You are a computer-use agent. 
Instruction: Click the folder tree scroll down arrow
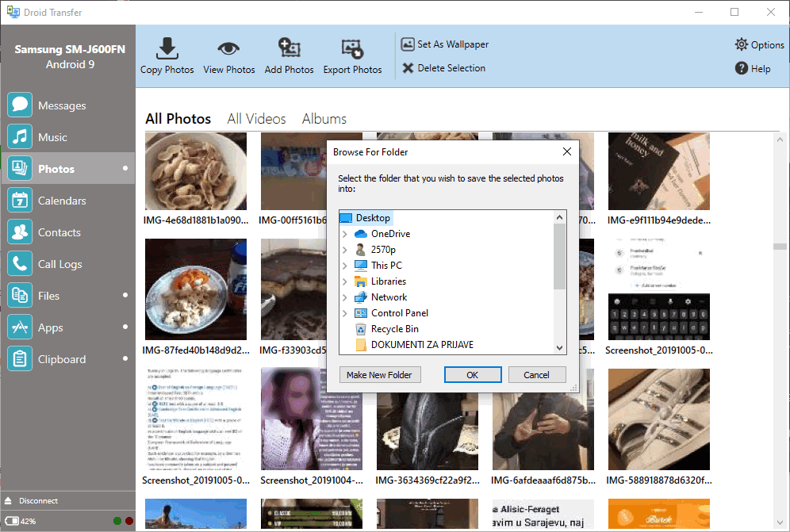coord(559,347)
